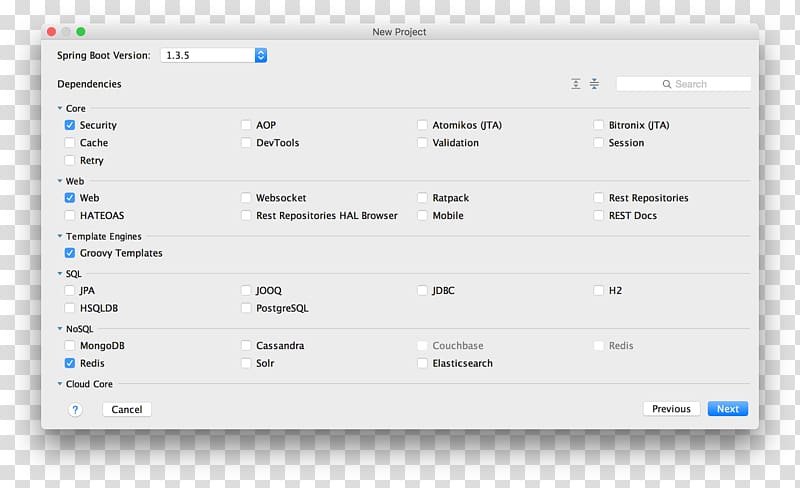Check Bitronix (JTA) checkbox
Viewport: 800px width, 488px height.
[598, 125]
